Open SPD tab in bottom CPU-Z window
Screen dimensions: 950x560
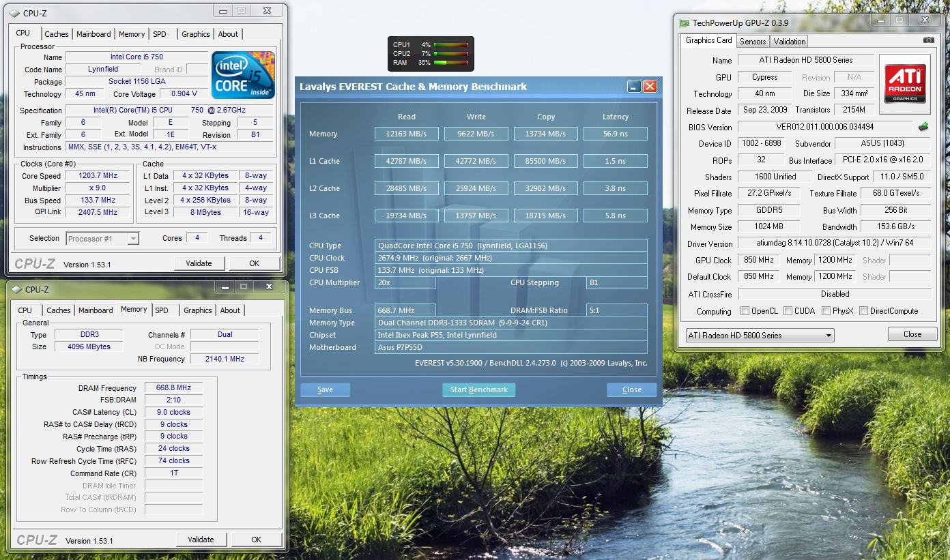point(162,310)
